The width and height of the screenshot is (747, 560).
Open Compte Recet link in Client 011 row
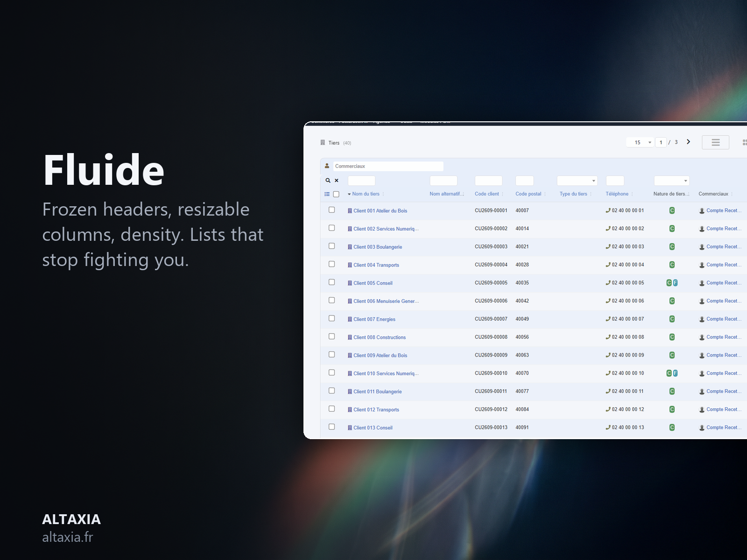[x=724, y=392]
